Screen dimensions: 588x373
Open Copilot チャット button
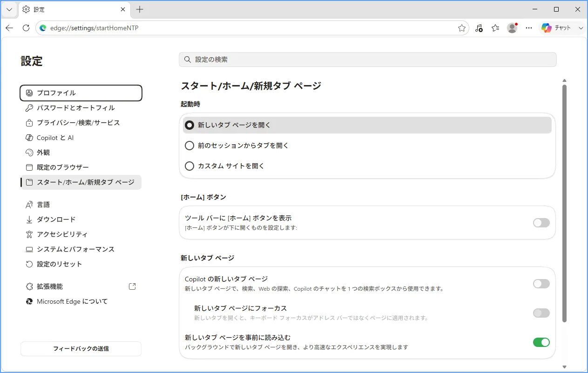(x=557, y=28)
